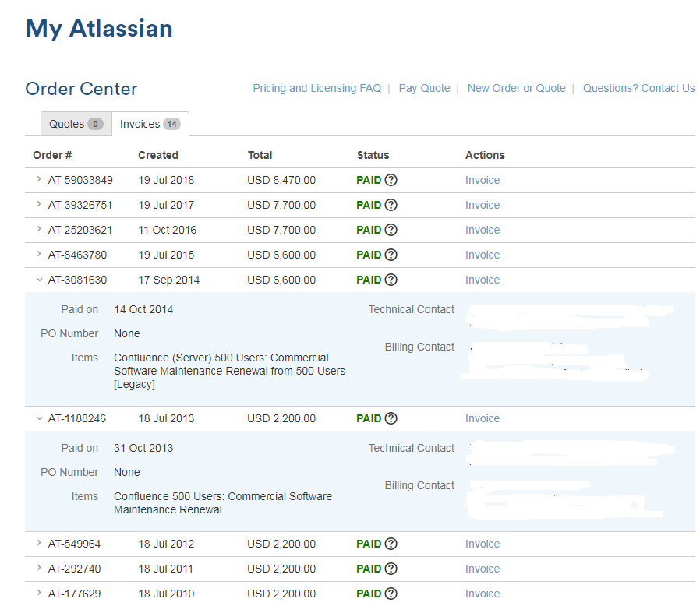
Task: Click AT-1188246's PAID status question icon
Action: [x=391, y=418]
